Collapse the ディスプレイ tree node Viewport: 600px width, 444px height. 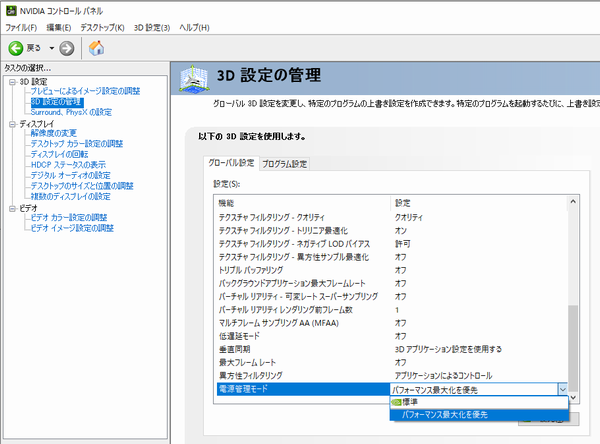[x=13, y=124]
